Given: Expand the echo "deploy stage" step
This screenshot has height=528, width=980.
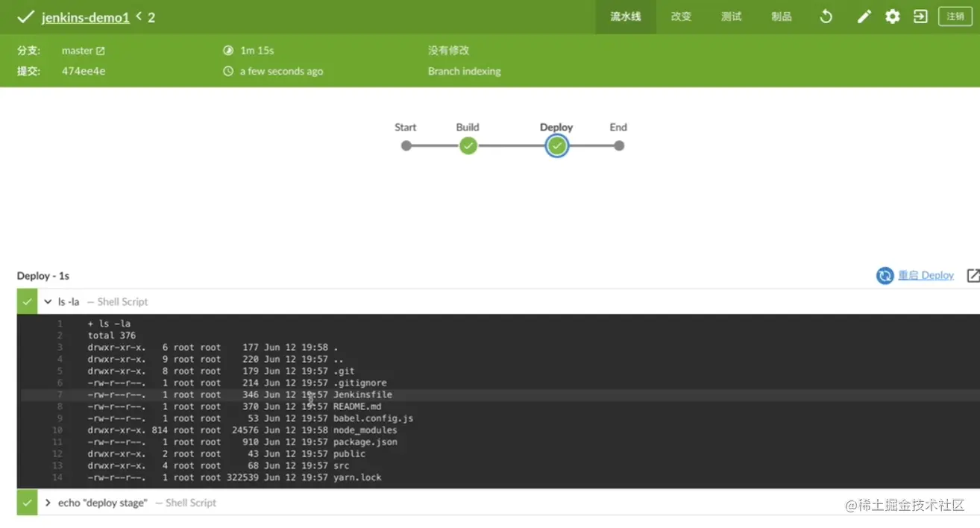Looking at the screenshot, I should (x=48, y=503).
